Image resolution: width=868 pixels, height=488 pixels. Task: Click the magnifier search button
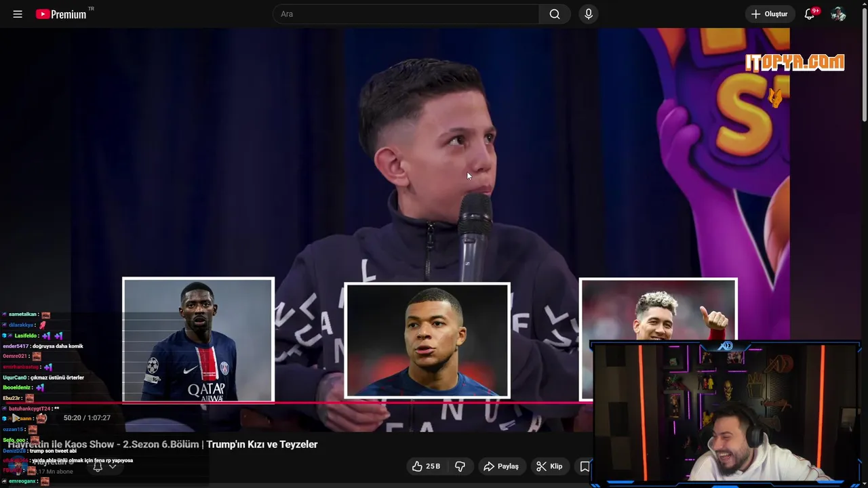555,14
